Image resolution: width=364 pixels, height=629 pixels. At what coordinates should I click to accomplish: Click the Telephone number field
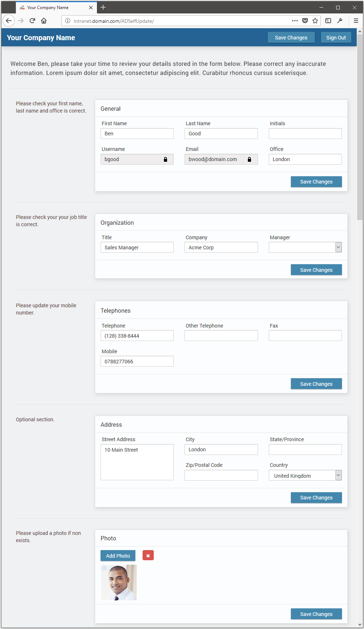pyautogui.click(x=137, y=335)
